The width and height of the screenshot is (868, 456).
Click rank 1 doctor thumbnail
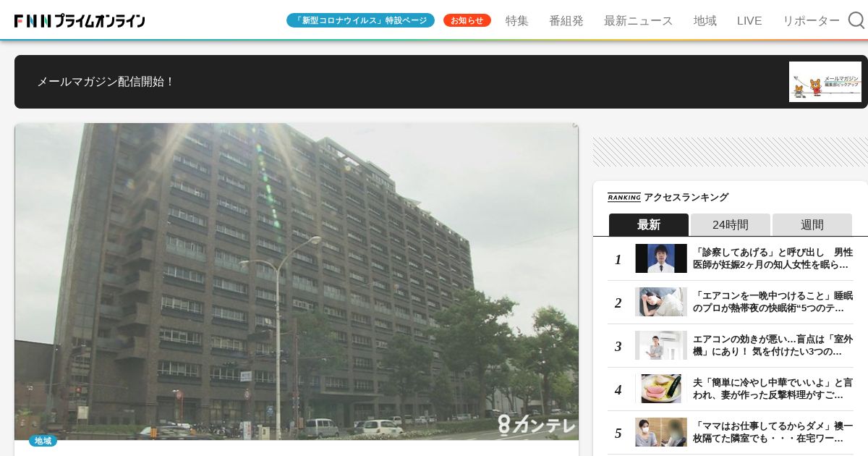[661, 258]
